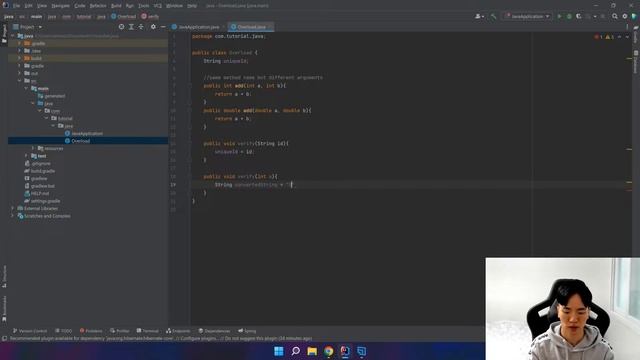
Task: Expand the test folder
Action: [26, 156]
